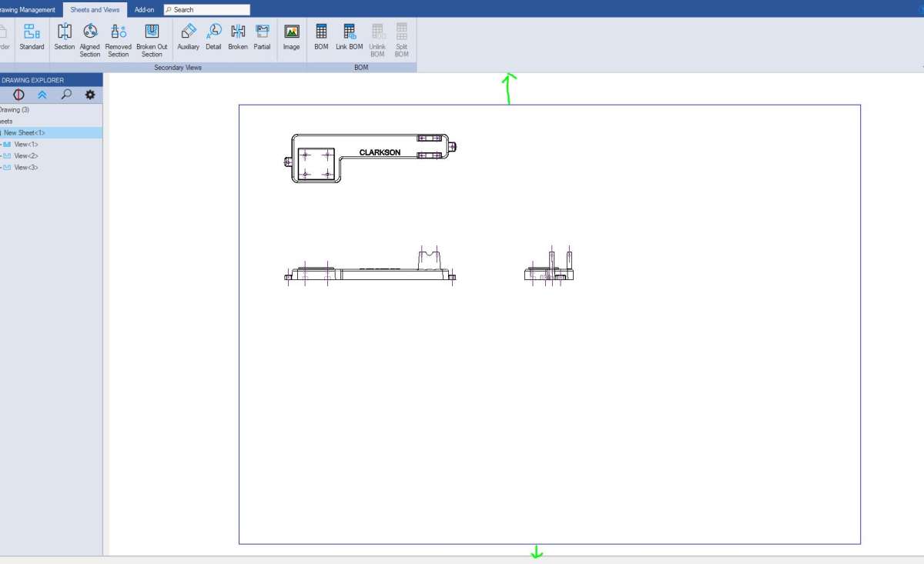Screen dimensions: 924x564
Task: Click the Secondary Views group label
Action: point(178,68)
